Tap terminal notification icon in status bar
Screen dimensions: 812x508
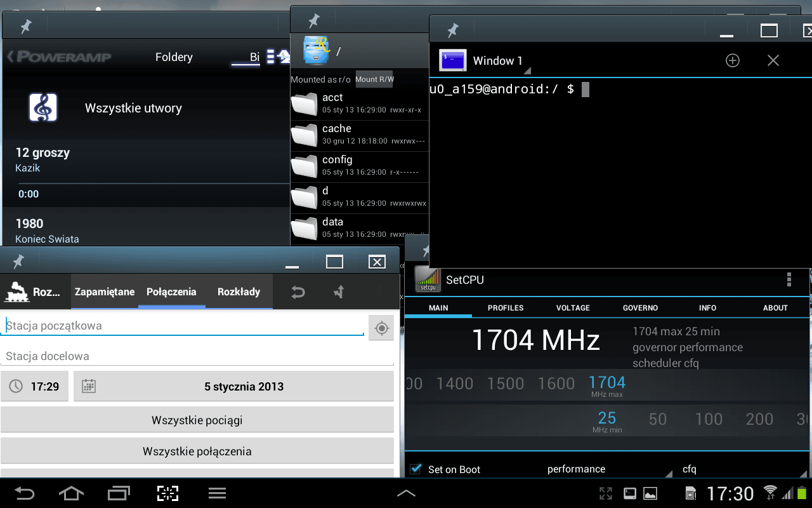[x=630, y=493]
